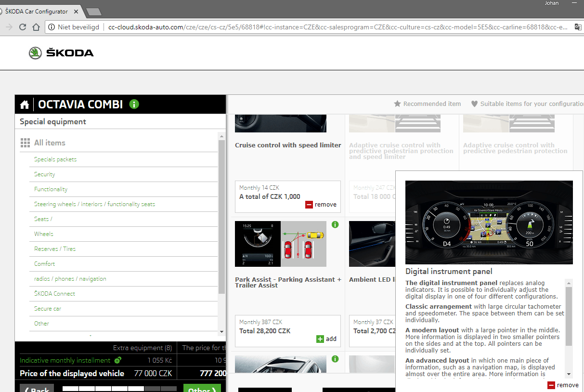
Task: Open the Secure car category
Action: pyautogui.click(x=48, y=309)
